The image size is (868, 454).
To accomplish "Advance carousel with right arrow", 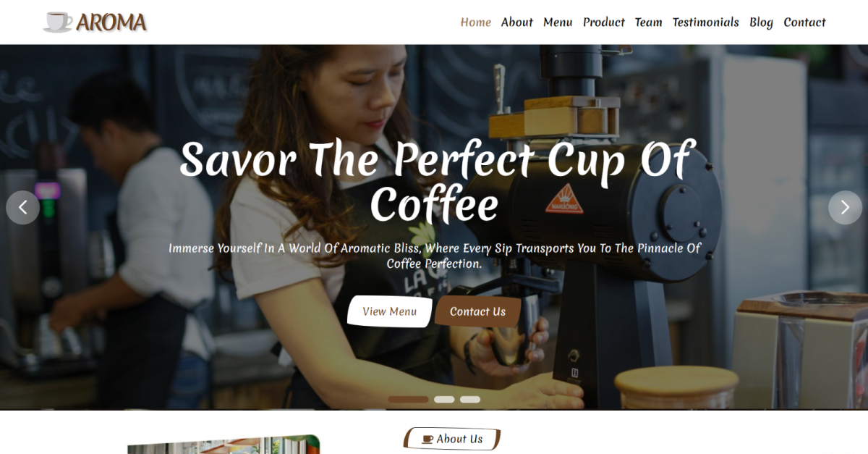I will [845, 208].
